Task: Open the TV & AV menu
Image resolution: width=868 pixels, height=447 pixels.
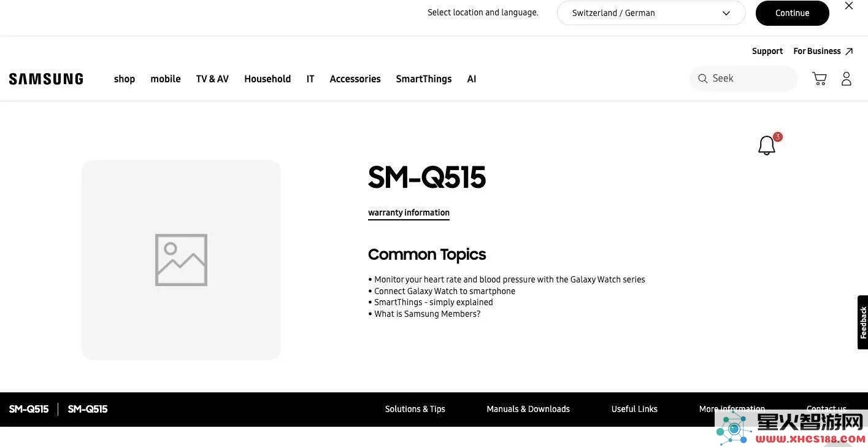Action: click(x=212, y=79)
